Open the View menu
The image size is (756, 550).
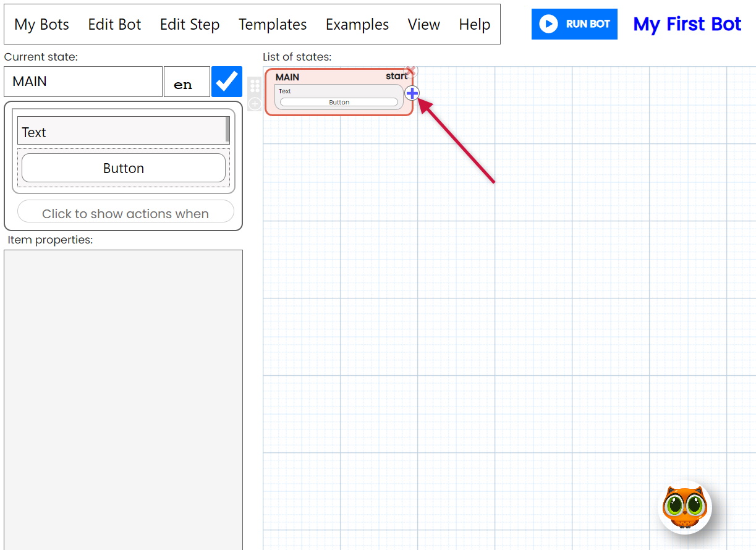[x=423, y=25]
